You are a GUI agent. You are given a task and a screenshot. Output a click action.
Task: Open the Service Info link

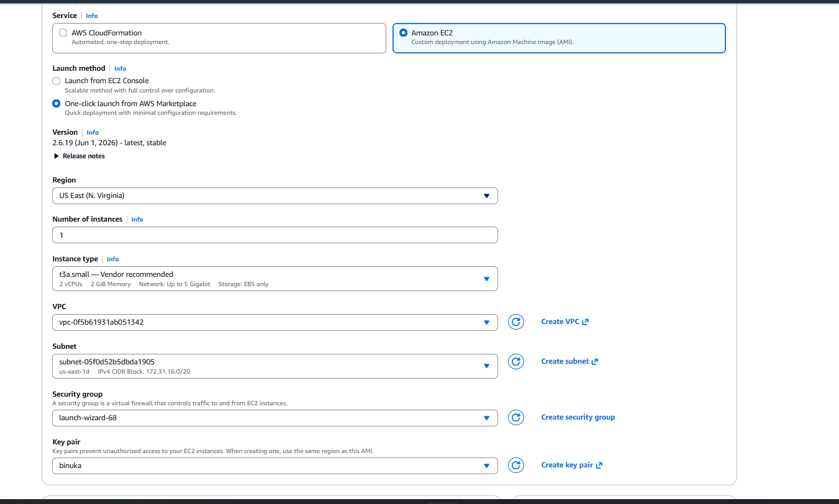91,16
